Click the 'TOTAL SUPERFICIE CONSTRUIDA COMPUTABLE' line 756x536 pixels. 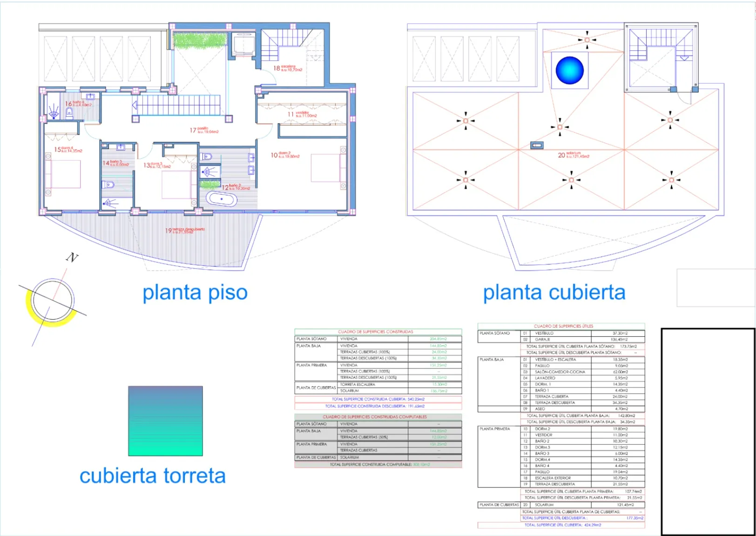pyautogui.click(x=378, y=464)
